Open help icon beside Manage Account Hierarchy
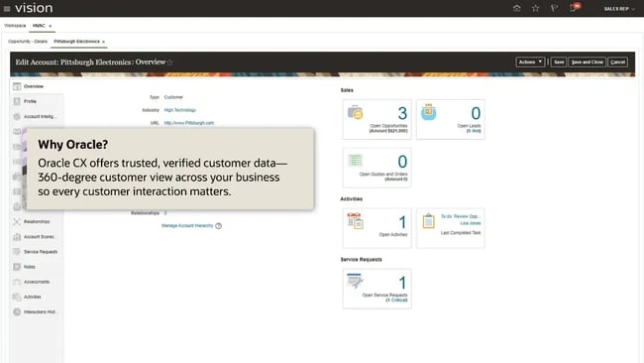 pyautogui.click(x=219, y=226)
